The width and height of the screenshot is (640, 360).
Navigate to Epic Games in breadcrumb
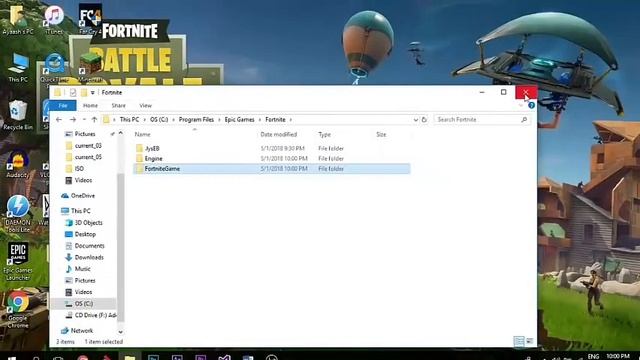coord(240,120)
